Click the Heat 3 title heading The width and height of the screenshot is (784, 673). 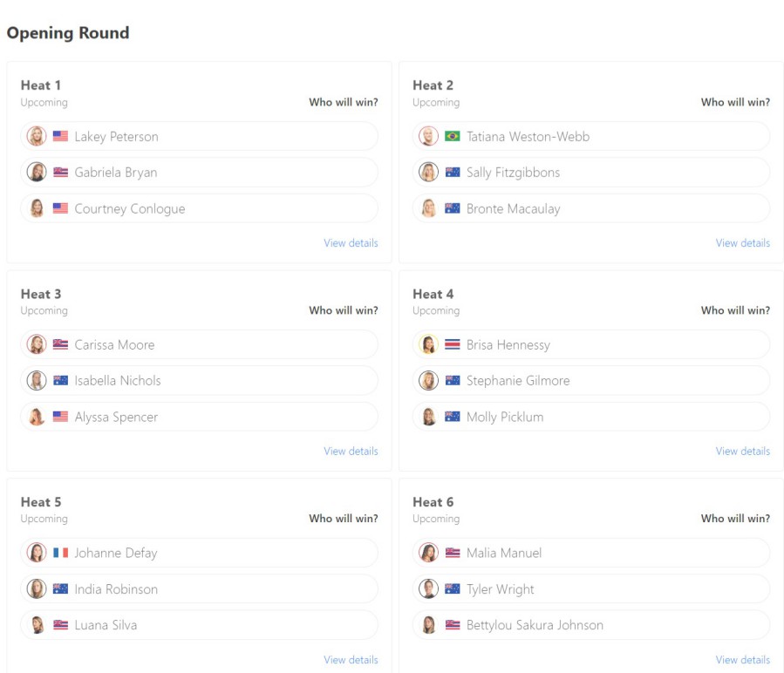coord(40,294)
